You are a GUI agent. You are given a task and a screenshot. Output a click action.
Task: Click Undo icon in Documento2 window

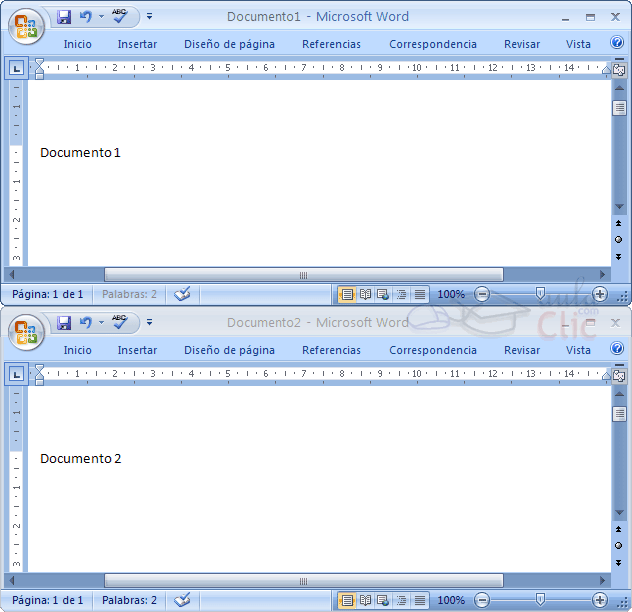tap(86, 322)
